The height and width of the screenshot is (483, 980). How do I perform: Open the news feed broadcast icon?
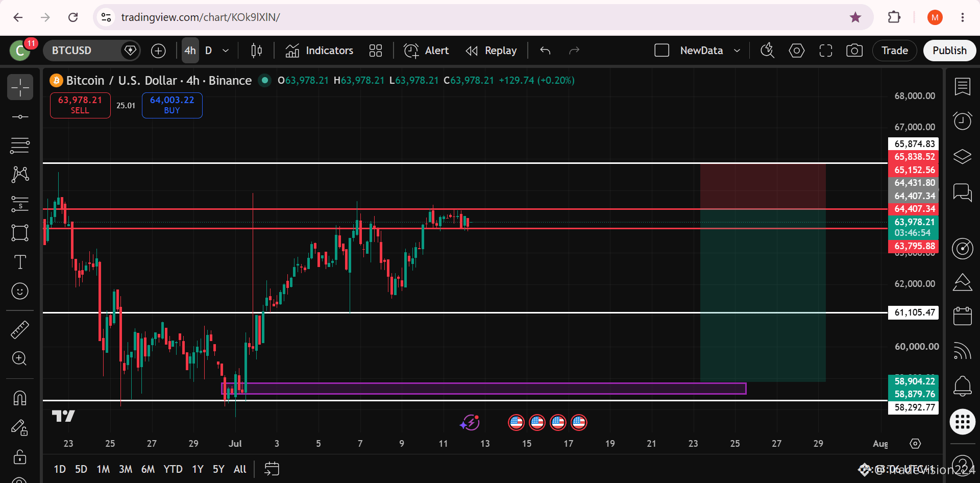click(x=963, y=351)
